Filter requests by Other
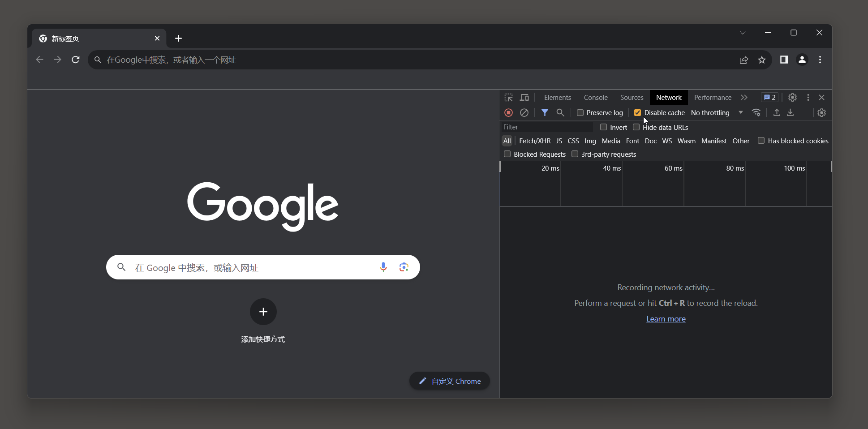 (x=741, y=141)
